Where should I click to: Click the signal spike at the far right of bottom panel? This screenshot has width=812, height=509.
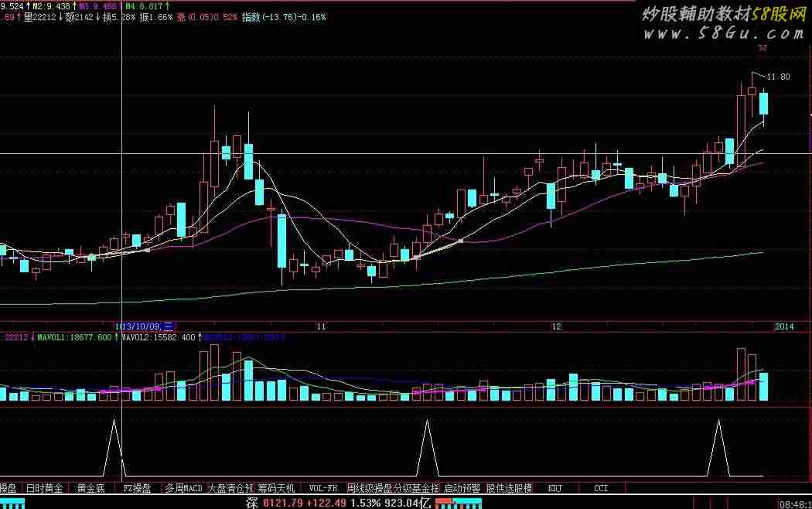(x=719, y=449)
